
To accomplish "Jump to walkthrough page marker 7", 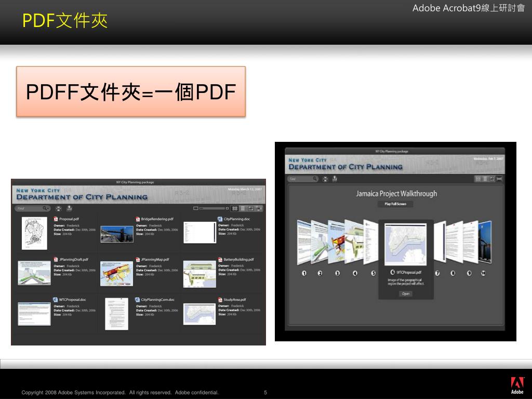I will [x=437, y=273].
